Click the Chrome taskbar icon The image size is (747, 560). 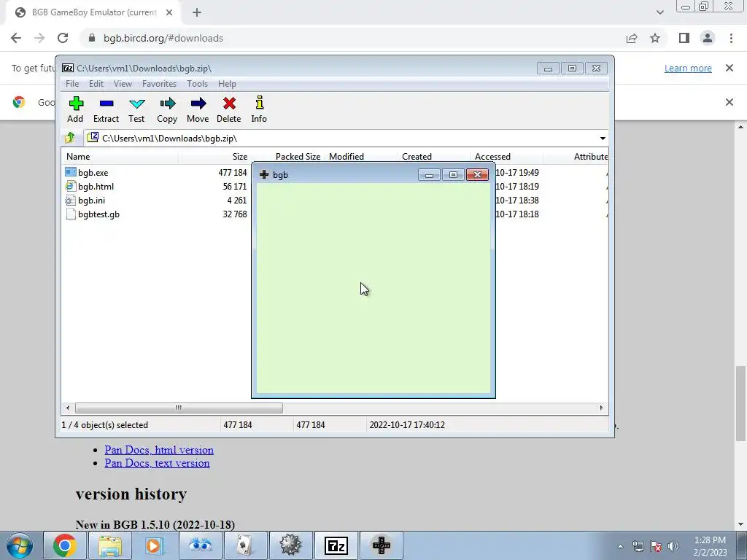point(65,545)
